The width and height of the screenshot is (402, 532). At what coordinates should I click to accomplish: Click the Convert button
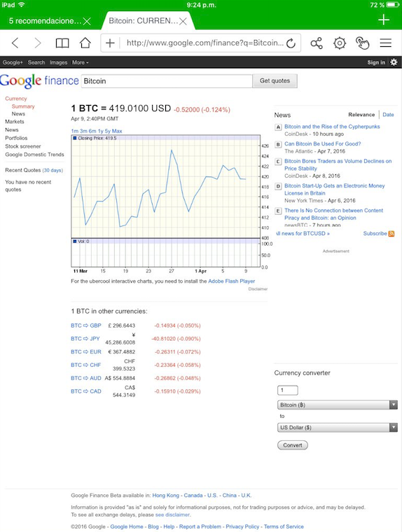(x=293, y=445)
